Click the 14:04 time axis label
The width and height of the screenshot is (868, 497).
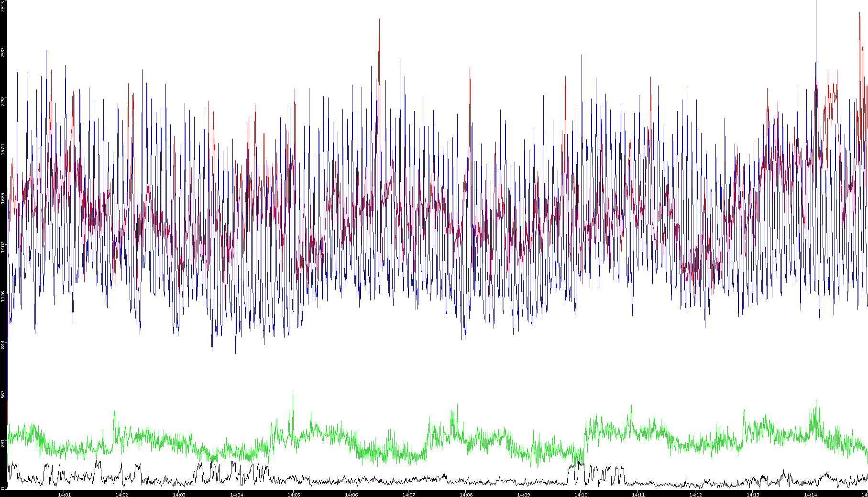click(x=236, y=495)
